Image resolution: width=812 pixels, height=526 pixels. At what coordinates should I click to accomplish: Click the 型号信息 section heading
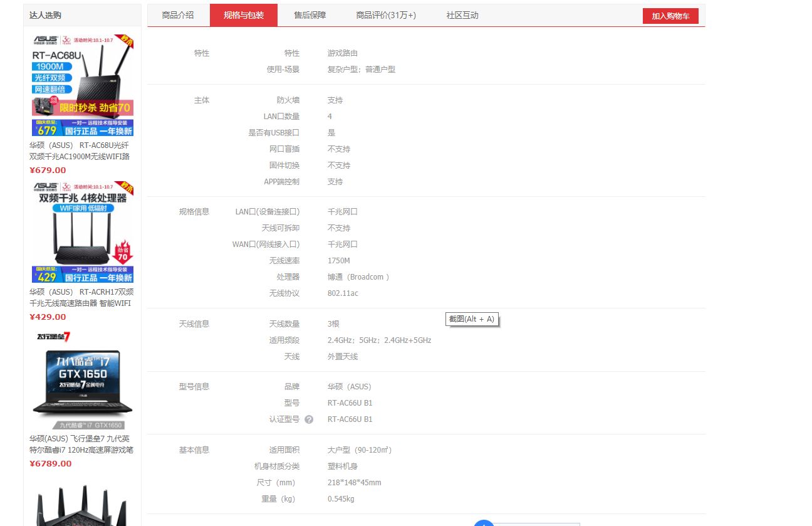[194, 387]
